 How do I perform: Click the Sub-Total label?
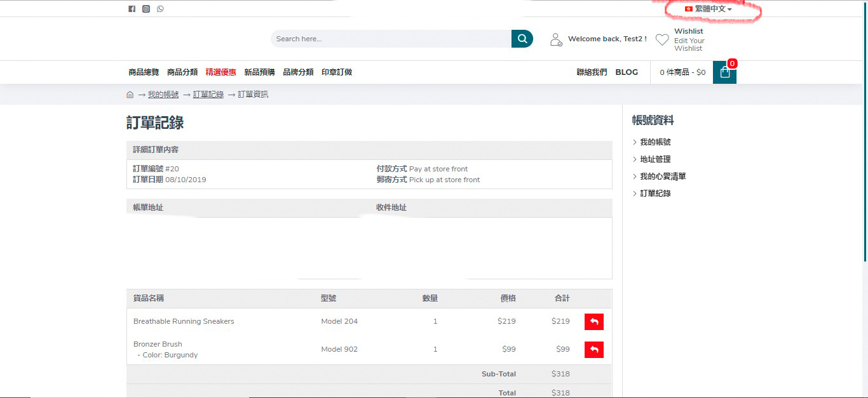click(x=499, y=374)
